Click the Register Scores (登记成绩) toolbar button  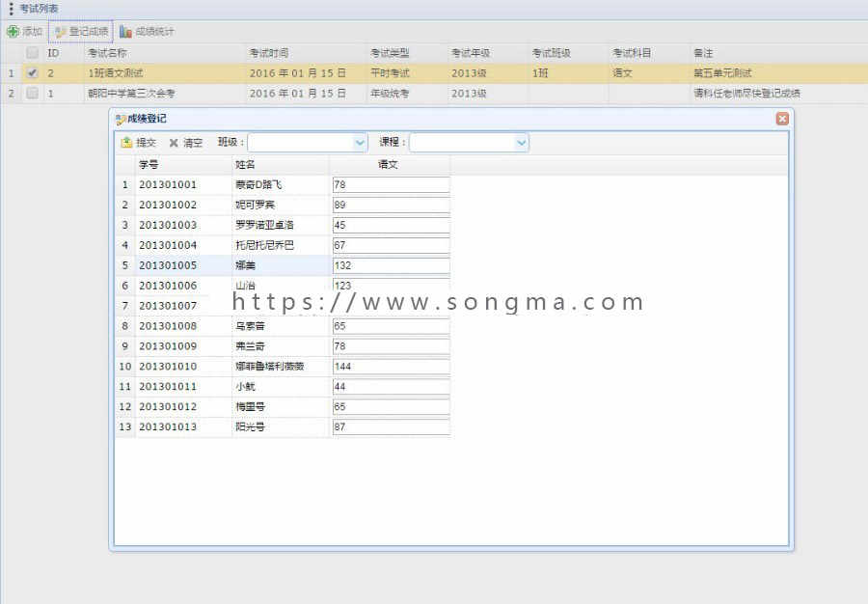81,32
